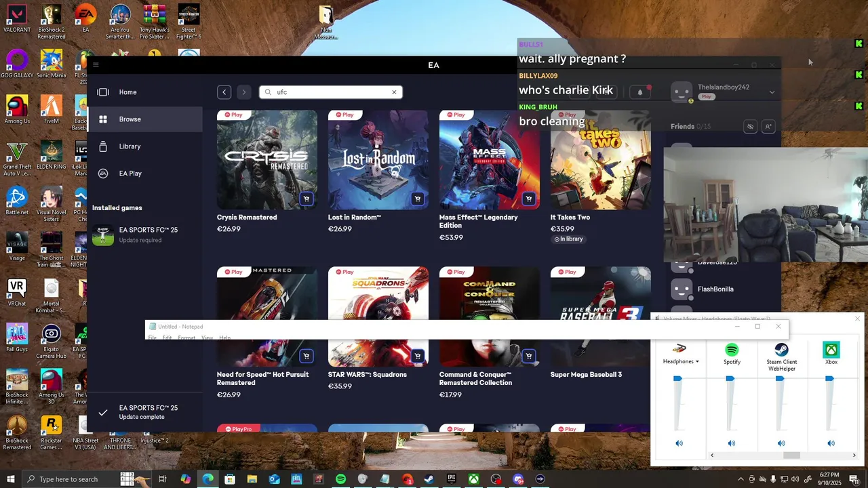Click the Volume Mixer horizontal scrollbar thumb
This screenshot has height=488, width=868.
[791, 455]
